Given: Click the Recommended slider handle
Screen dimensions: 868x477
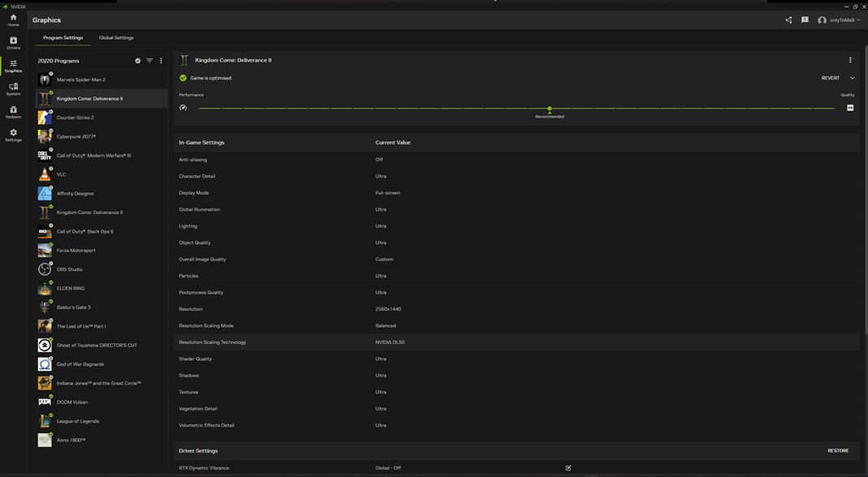Looking at the screenshot, I should coord(549,109).
